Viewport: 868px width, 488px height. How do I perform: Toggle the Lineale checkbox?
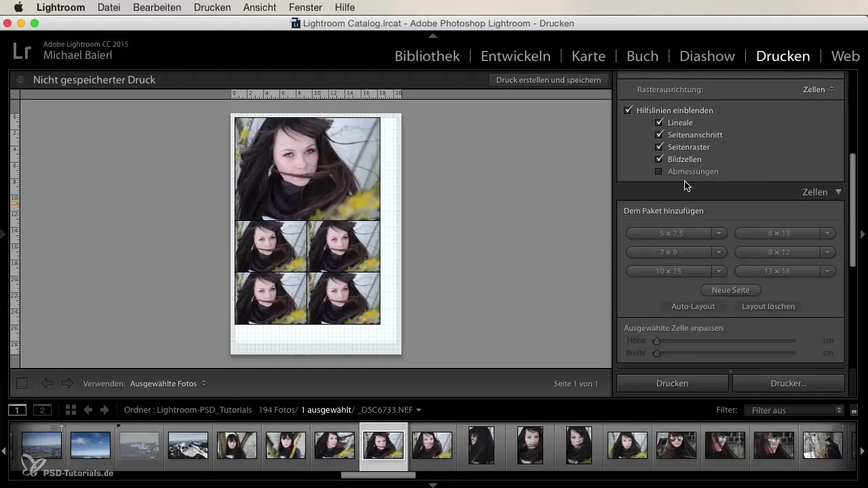tap(658, 123)
